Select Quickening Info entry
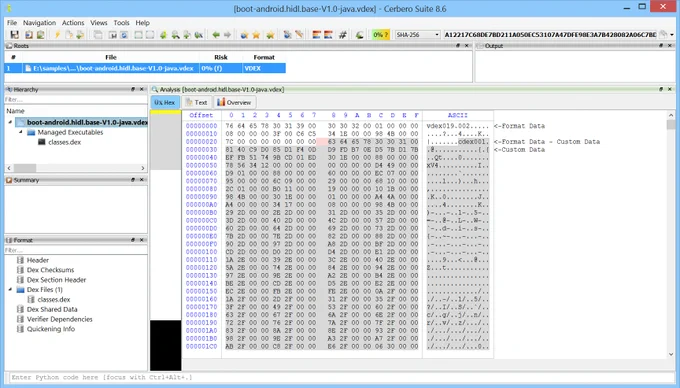The width and height of the screenshot is (680, 388). coord(51,329)
